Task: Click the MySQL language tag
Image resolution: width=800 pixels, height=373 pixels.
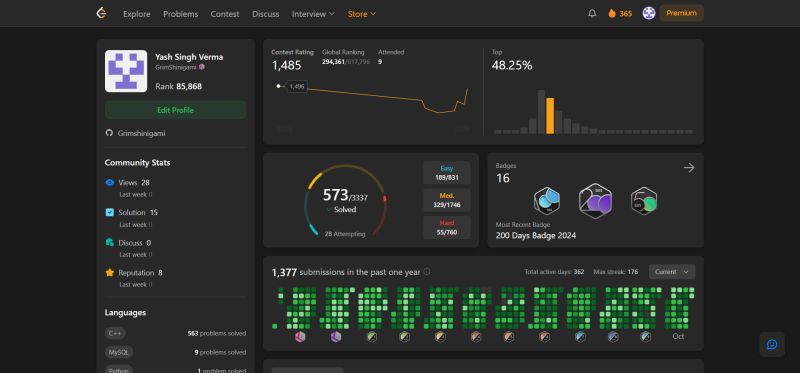Action: pyautogui.click(x=119, y=352)
